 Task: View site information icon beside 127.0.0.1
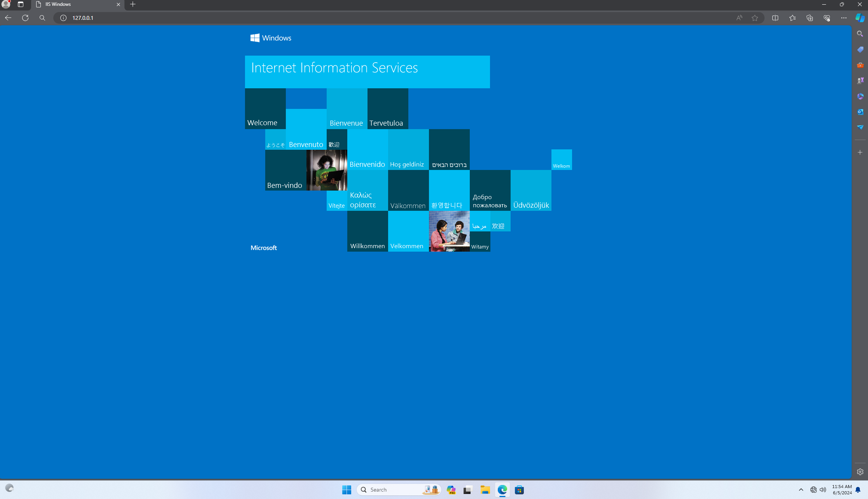(63, 18)
